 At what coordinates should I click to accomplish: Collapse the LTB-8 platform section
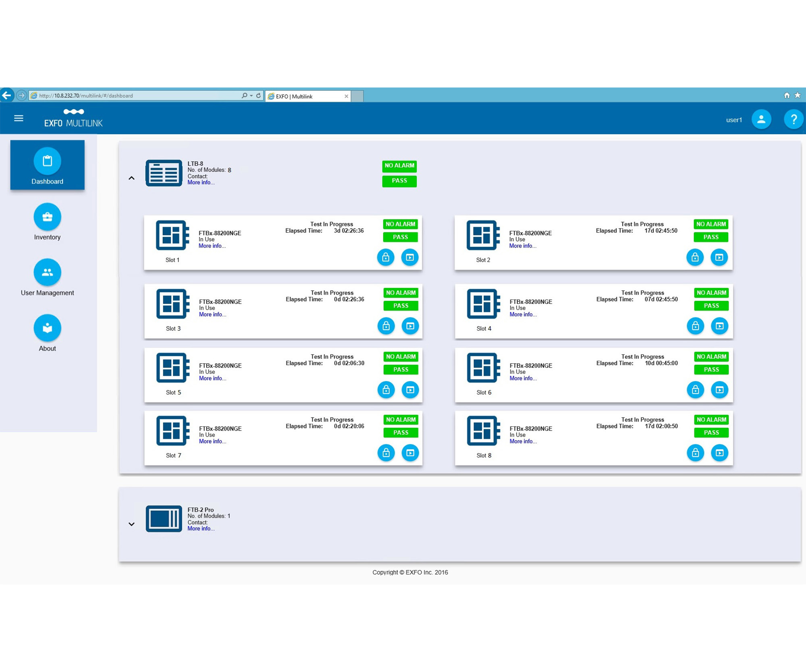click(131, 178)
